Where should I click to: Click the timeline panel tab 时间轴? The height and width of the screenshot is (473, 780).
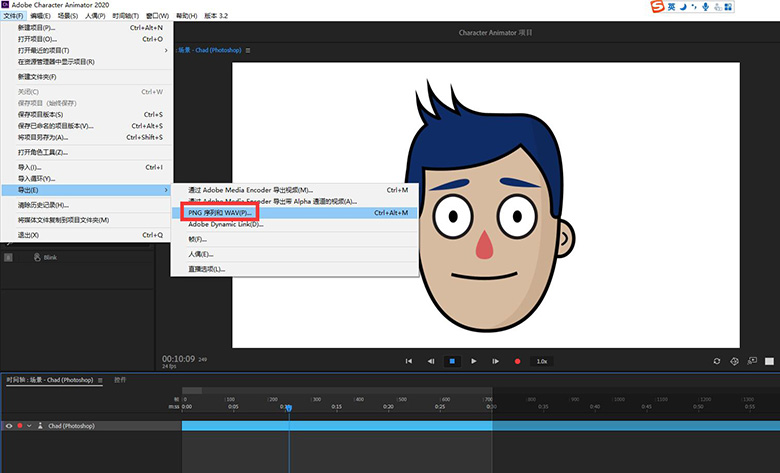pos(49,380)
